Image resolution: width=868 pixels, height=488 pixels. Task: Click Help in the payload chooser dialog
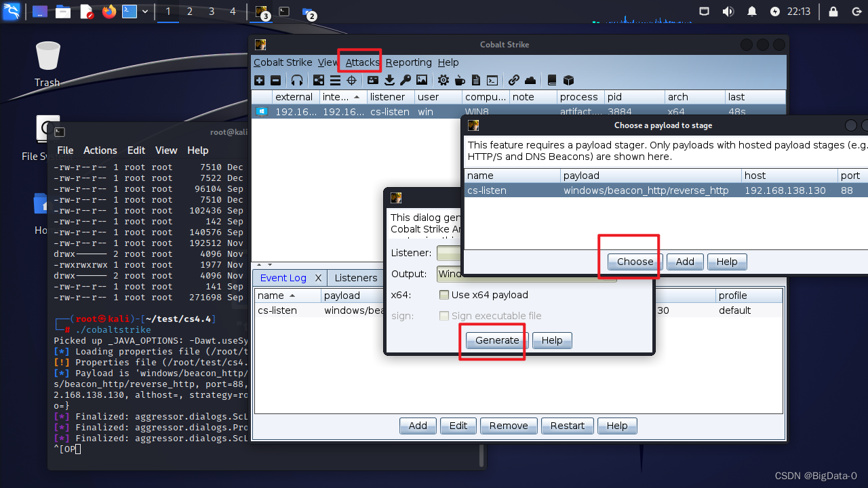[x=727, y=262]
